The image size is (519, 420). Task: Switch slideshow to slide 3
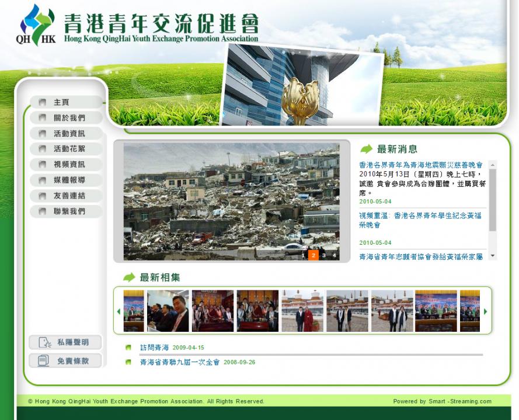click(x=324, y=255)
